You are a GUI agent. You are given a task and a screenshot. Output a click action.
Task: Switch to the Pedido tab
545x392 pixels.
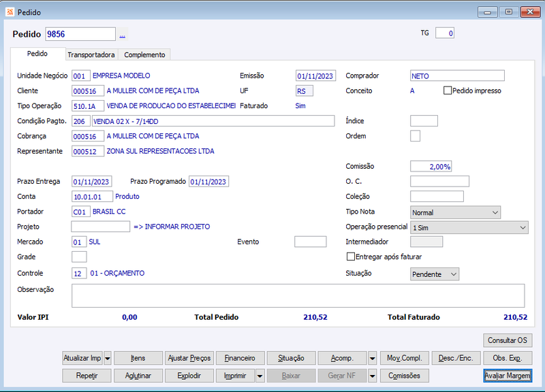pos(37,54)
